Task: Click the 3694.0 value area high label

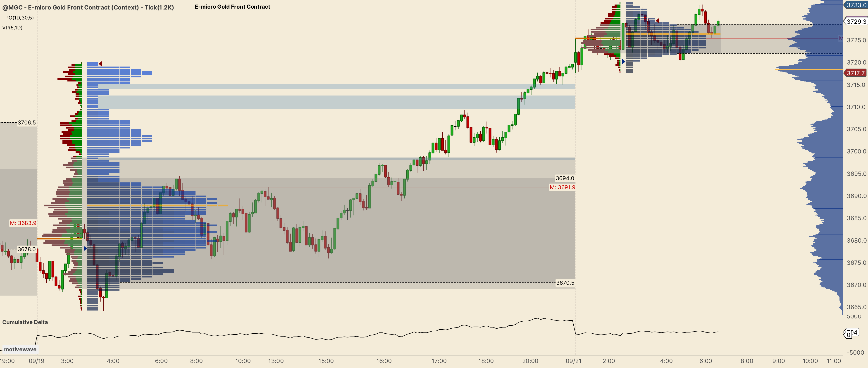Action: pyautogui.click(x=565, y=178)
